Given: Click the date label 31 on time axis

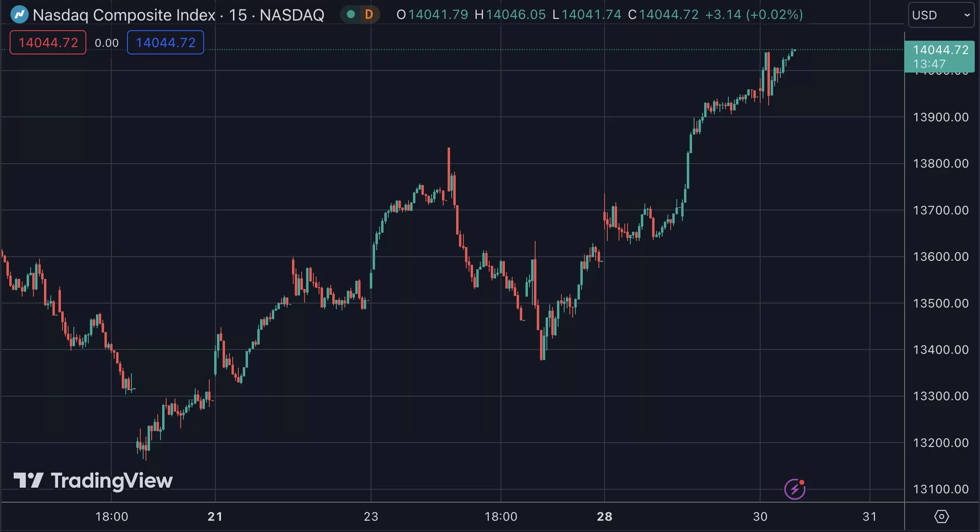Looking at the screenshot, I should pos(869,516).
